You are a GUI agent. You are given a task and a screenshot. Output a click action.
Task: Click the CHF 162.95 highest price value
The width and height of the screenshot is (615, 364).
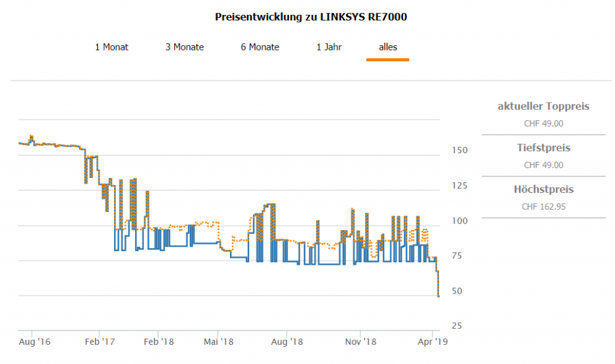pyautogui.click(x=544, y=207)
